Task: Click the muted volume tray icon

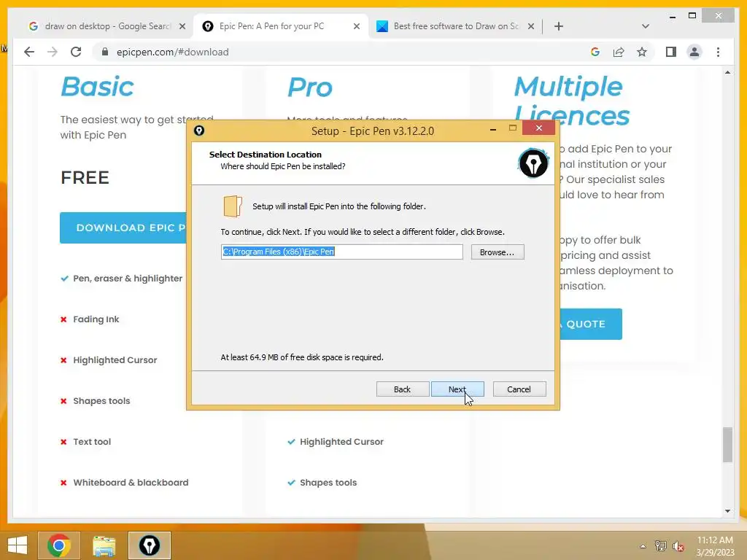Action: 678,546
